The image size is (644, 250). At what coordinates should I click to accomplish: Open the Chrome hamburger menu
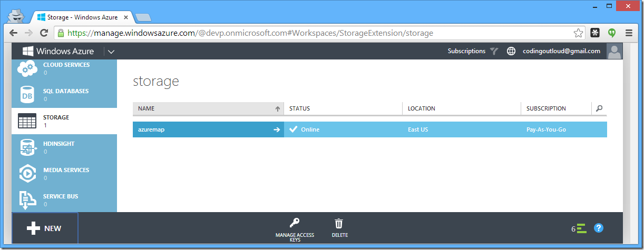click(629, 33)
